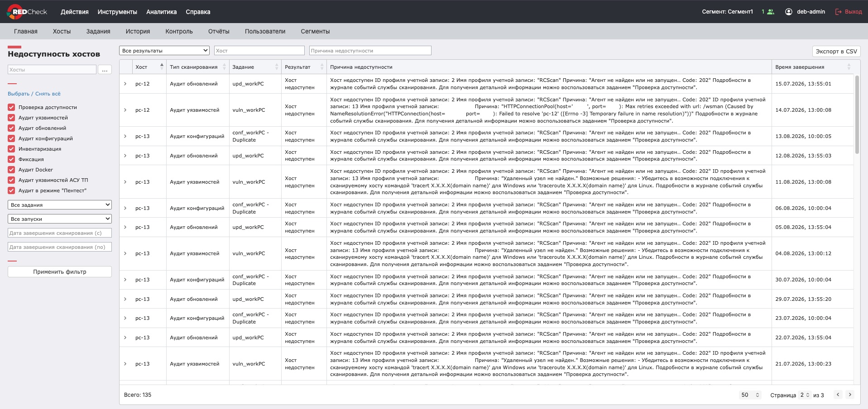Expand row pc-13 dated 22.07.2026
This screenshot has height=409, width=868.
pyautogui.click(x=125, y=338)
